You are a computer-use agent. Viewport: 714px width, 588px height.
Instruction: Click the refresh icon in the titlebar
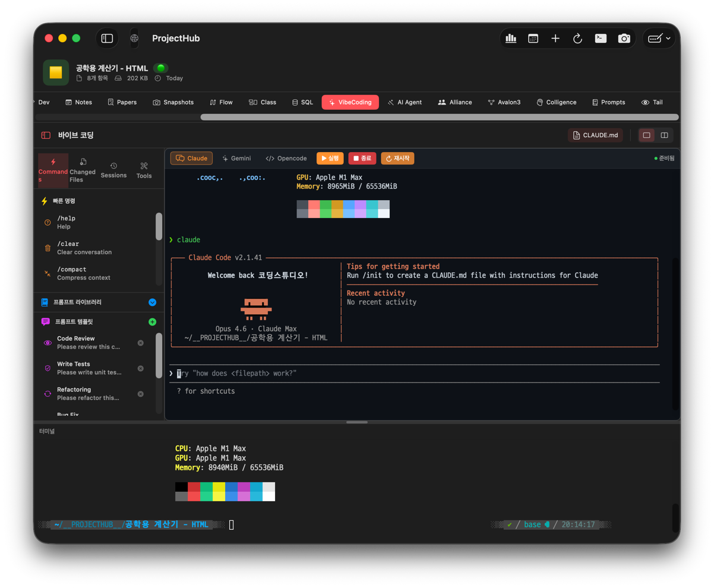(x=577, y=38)
